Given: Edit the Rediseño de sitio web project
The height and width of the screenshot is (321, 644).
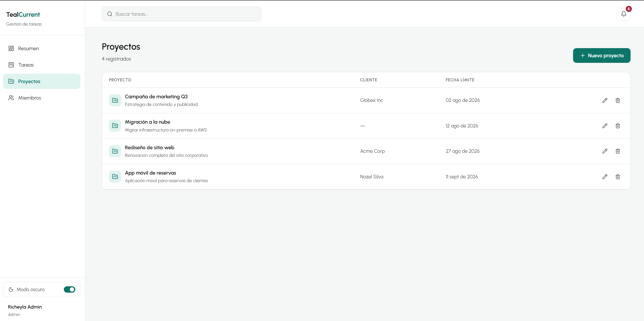Looking at the screenshot, I should click(605, 151).
